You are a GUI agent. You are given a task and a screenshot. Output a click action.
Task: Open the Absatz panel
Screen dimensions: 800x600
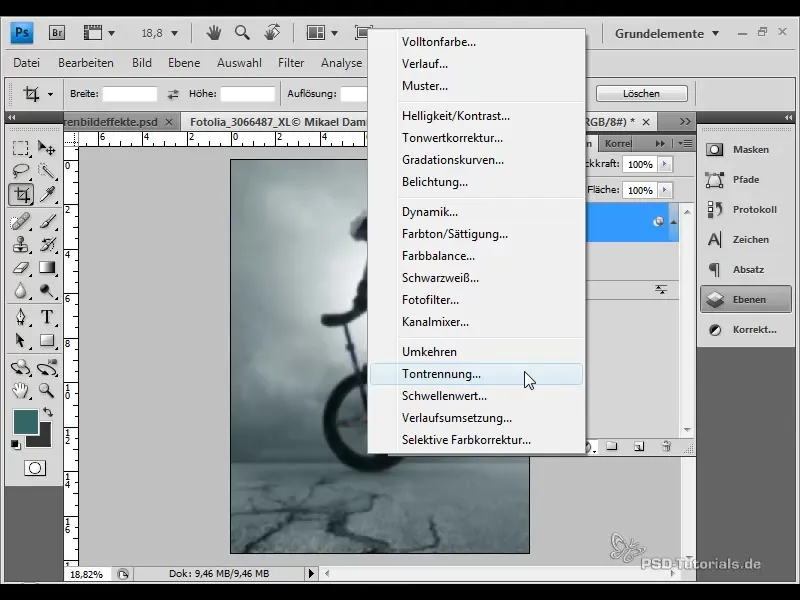[x=745, y=269]
